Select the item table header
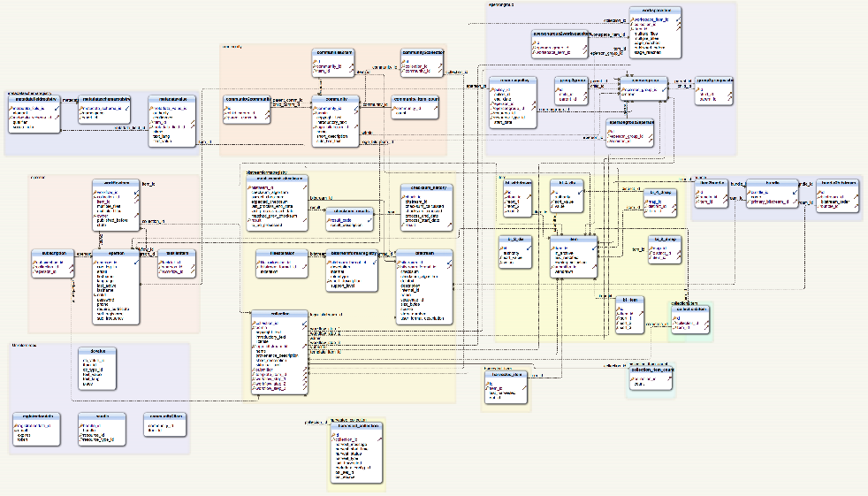The width and height of the screenshot is (868, 496). pyautogui.click(x=574, y=239)
